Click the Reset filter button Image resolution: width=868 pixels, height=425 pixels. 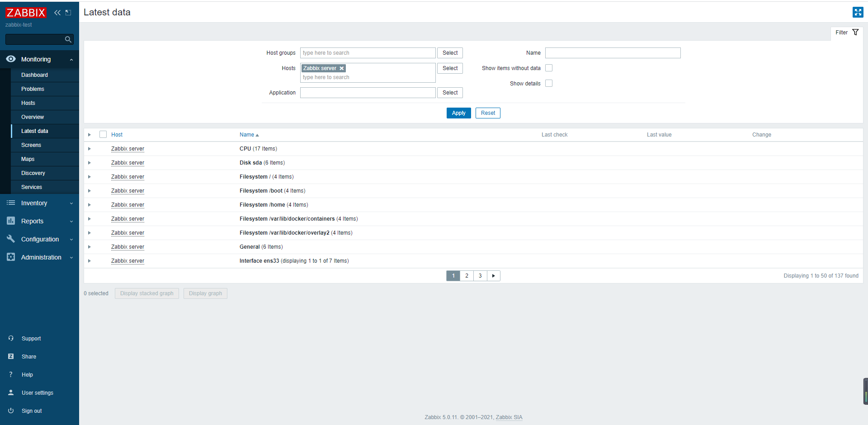488,113
